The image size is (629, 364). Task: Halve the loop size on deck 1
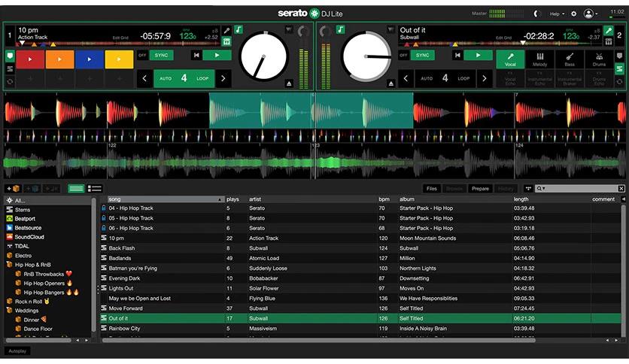pyautogui.click(x=144, y=78)
